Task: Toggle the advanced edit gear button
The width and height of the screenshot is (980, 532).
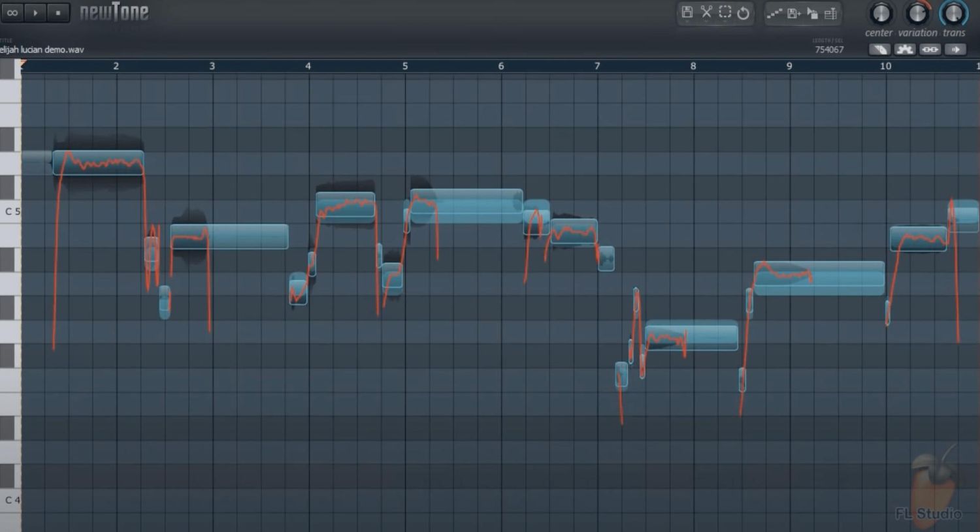Action: click(x=905, y=49)
